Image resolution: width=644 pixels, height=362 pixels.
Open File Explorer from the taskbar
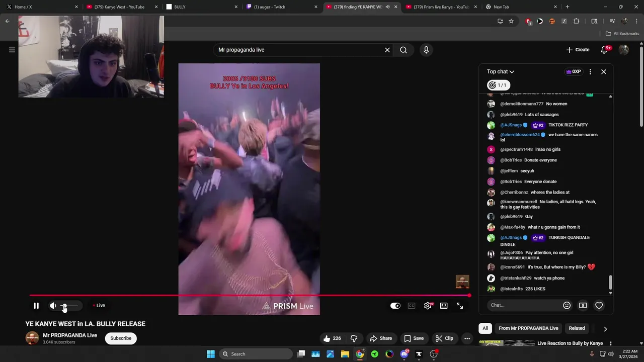(345, 354)
